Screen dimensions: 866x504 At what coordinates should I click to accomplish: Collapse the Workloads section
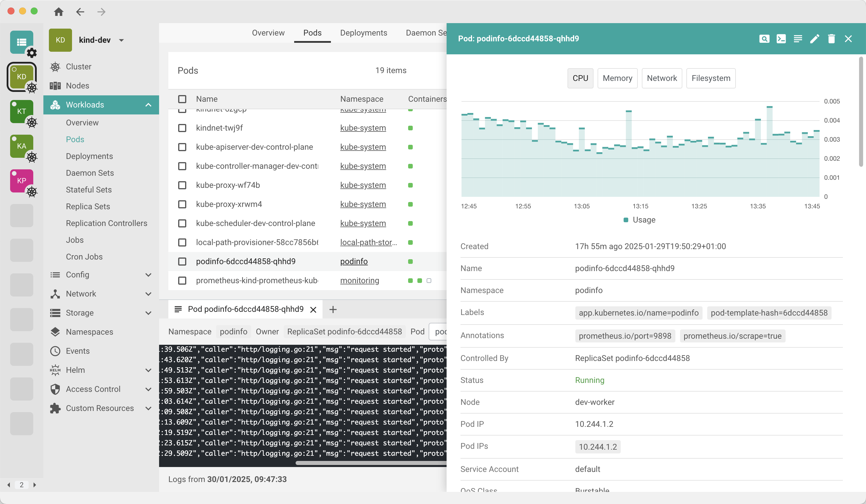[x=148, y=105]
